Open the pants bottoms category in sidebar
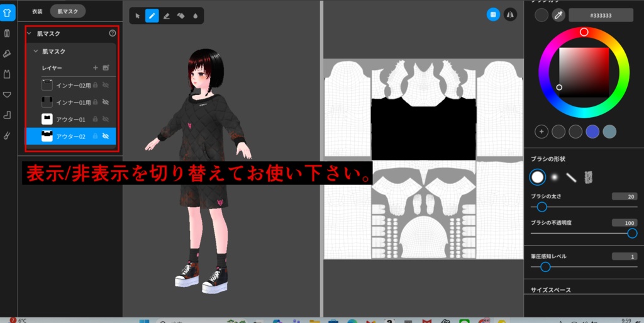Image resolution: width=644 pixels, height=323 pixels. click(7, 33)
